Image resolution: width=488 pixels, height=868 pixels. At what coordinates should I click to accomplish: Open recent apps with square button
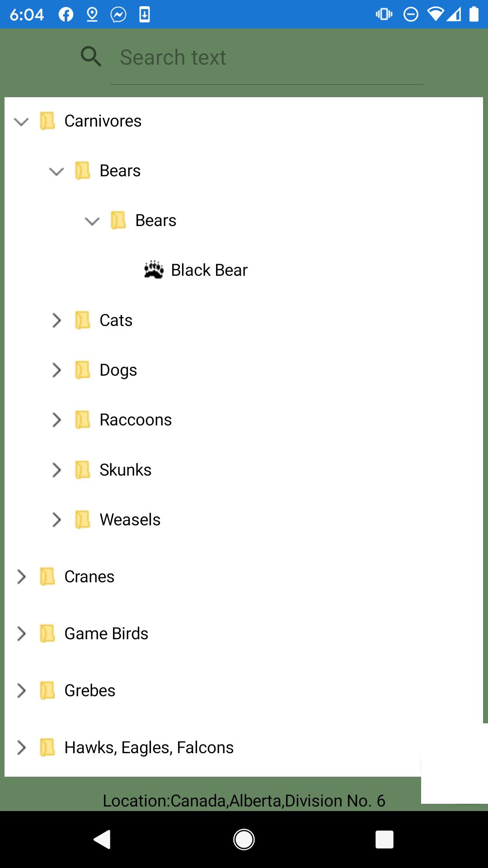click(384, 840)
